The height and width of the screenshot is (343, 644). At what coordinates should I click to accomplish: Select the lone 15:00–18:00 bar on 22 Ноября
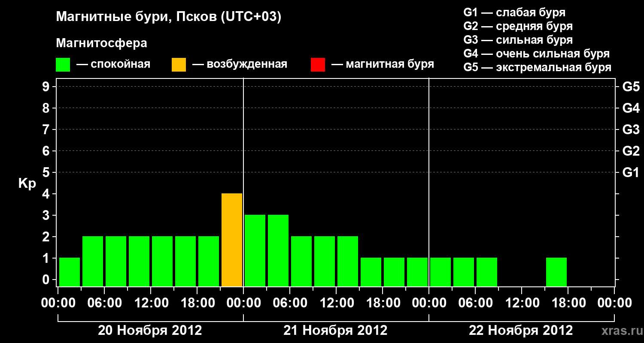point(556,272)
